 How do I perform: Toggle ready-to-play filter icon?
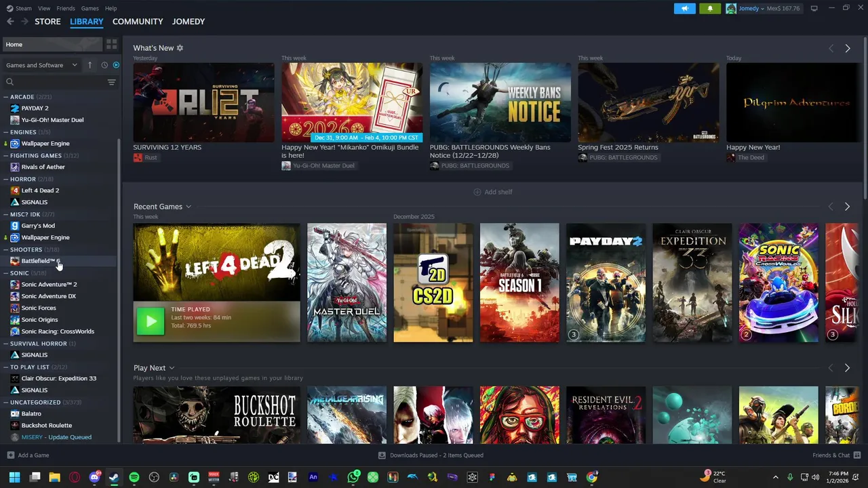click(116, 65)
